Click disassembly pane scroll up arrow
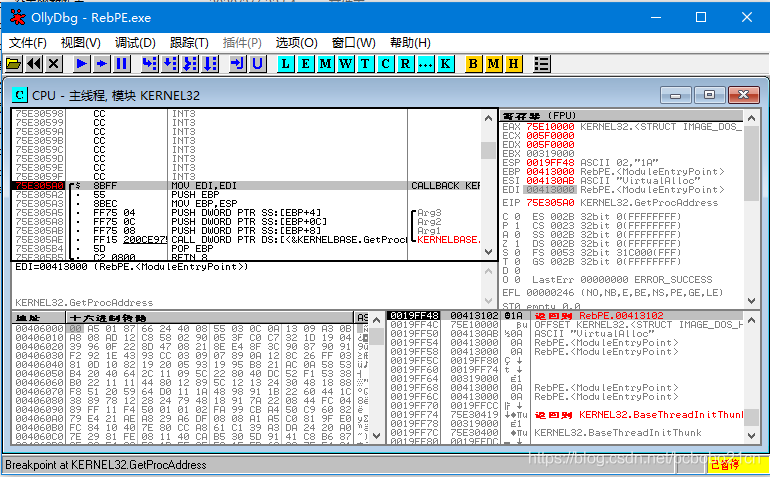Viewport: 770px width, 477px height. [488, 118]
